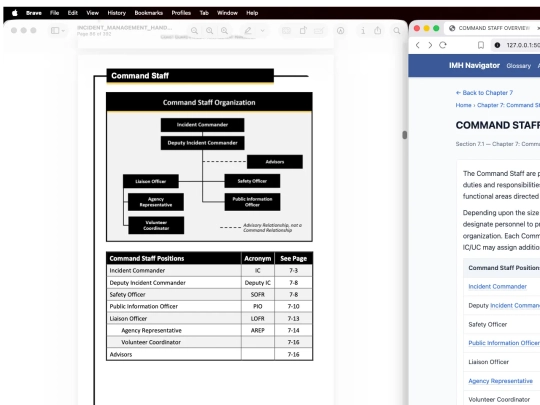Open the Edit menu
The image size is (540, 405).
73,13
